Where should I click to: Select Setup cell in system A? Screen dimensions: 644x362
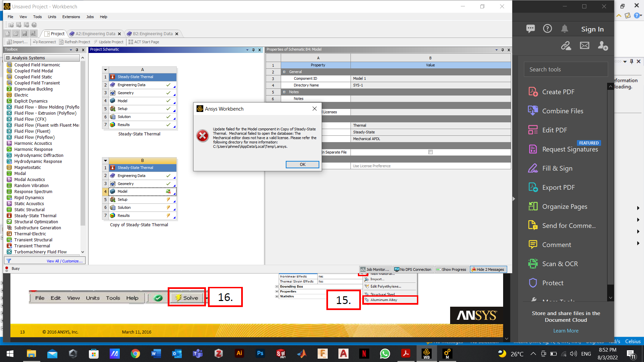click(143, 109)
